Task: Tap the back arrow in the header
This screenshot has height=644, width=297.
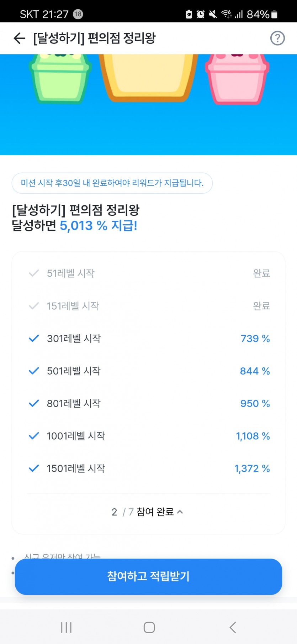Action: (x=19, y=38)
